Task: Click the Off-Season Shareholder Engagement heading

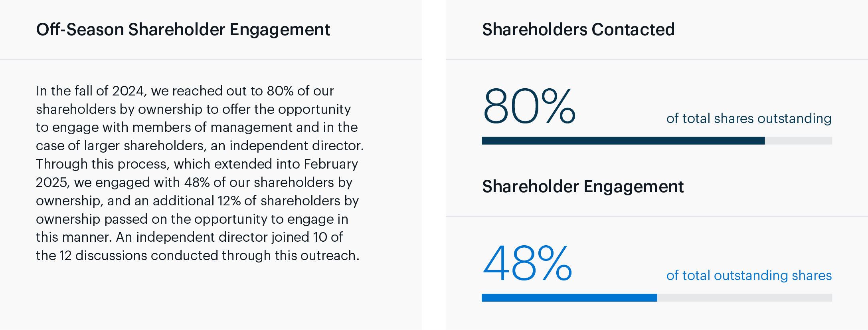Action: (x=183, y=30)
